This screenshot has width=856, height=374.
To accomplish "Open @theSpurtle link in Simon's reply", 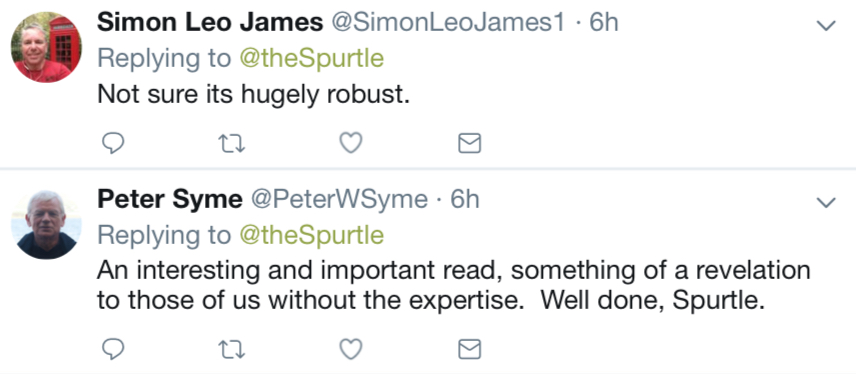I will pyautogui.click(x=312, y=58).
